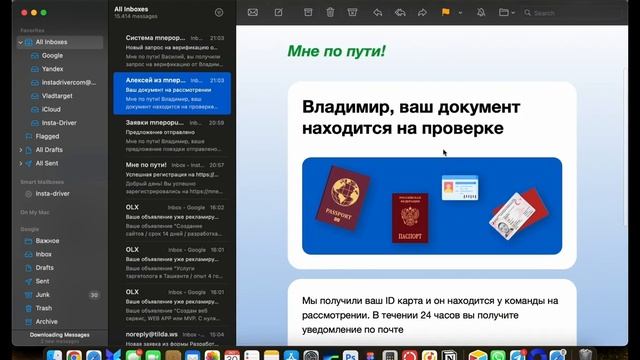
Task: Open the noreply@tilda.ws message
Action: [172, 338]
